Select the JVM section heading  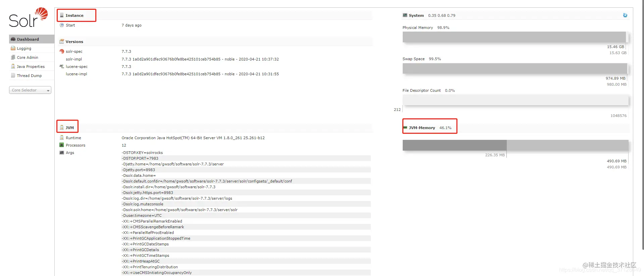click(70, 128)
